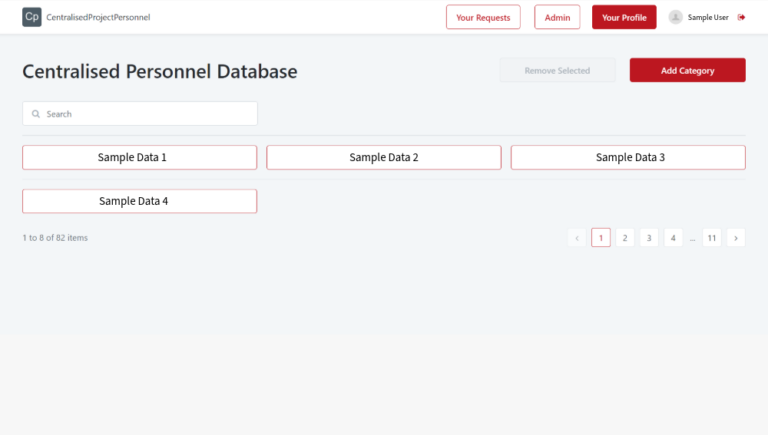Click the Sample User avatar icon
Viewport: 768px width, 435px height.
coord(675,17)
